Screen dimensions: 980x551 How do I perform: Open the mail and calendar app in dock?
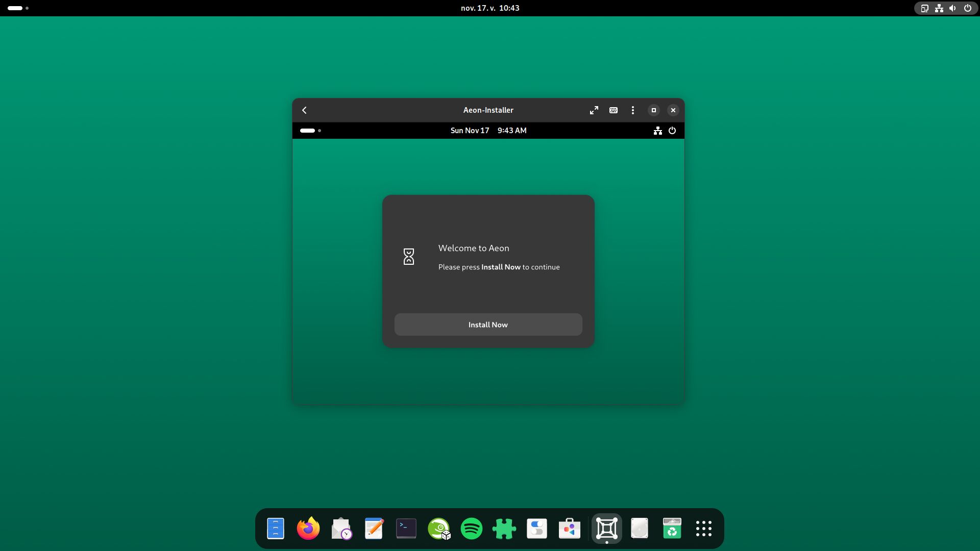[x=341, y=529]
